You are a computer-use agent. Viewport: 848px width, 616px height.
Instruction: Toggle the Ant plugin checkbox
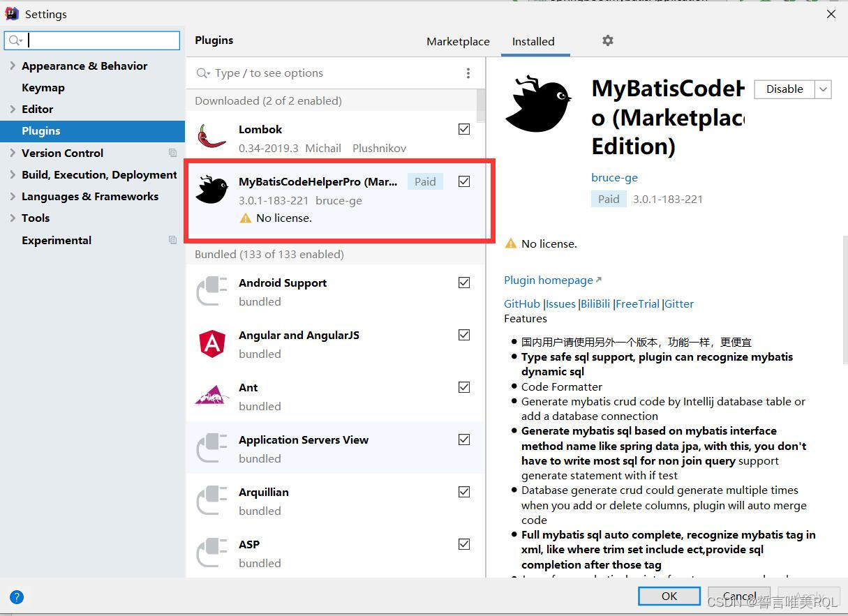coord(464,387)
